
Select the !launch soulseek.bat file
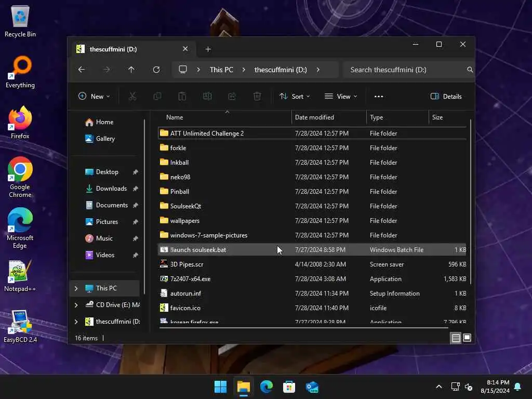point(312,250)
